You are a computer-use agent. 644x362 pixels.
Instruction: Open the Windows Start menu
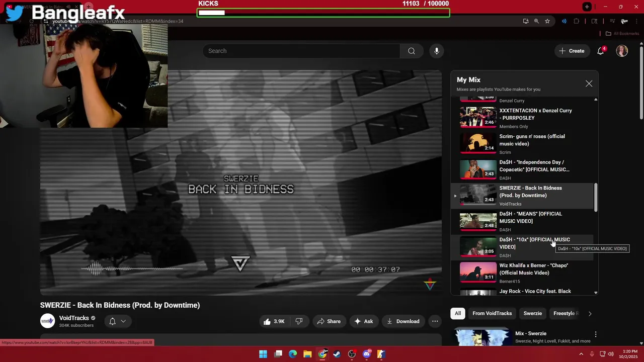[263, 354]
